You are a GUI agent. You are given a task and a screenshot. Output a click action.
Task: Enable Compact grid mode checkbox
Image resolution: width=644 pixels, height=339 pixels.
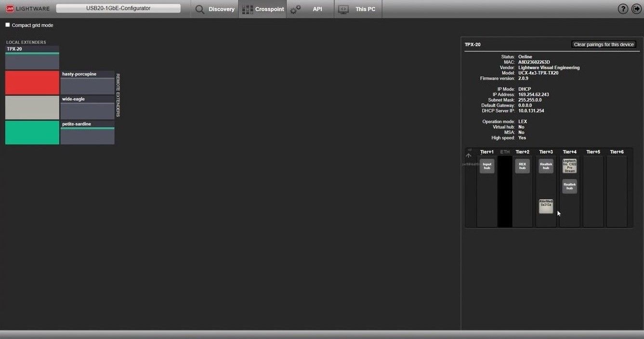coord(8,25)
